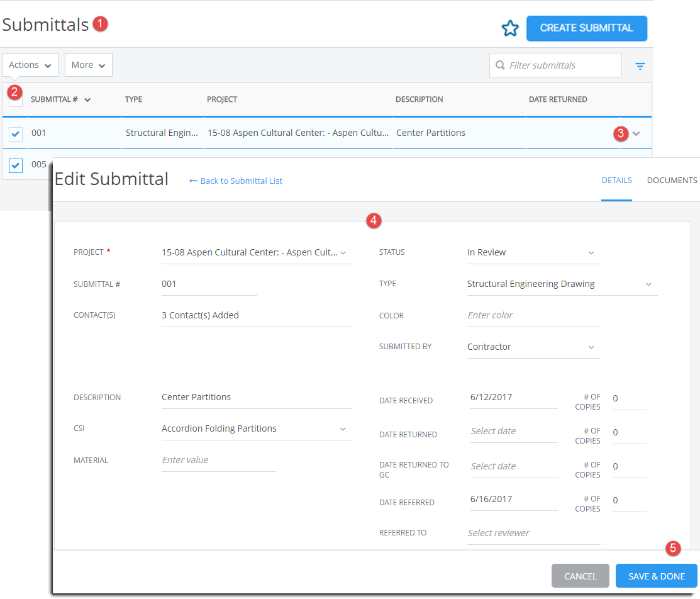This screenshot has height=599, width=700.
Task: Expand row 001 chevron menu
Action: tap(636, 133)
